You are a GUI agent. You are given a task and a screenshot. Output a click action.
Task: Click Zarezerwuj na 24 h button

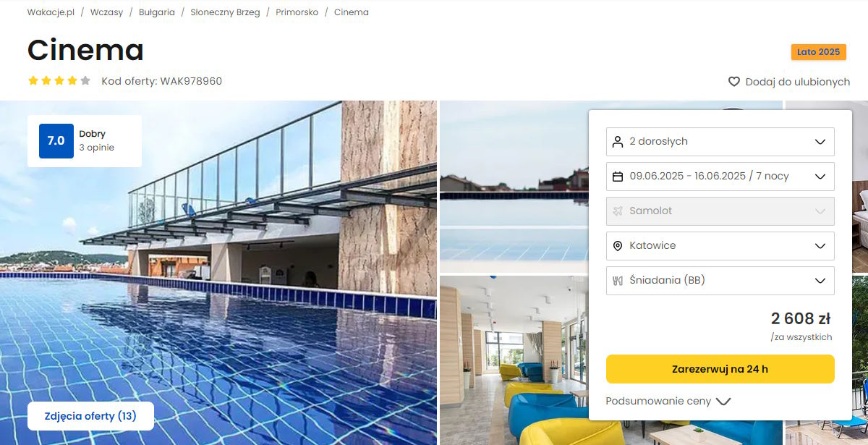(x=720, y=369)
